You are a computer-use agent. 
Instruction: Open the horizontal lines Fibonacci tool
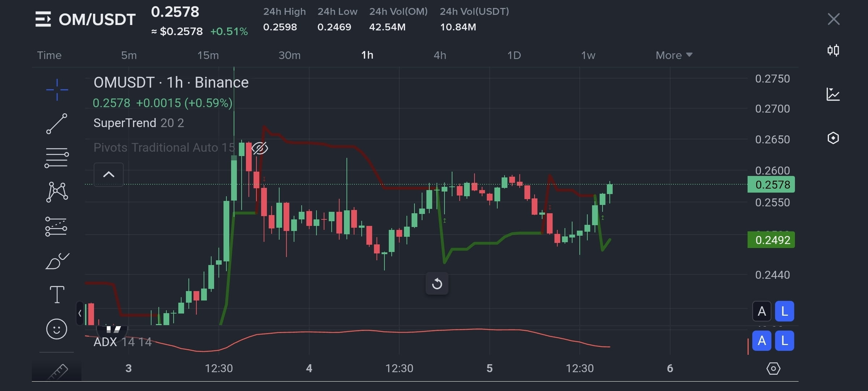coord(57,158)
